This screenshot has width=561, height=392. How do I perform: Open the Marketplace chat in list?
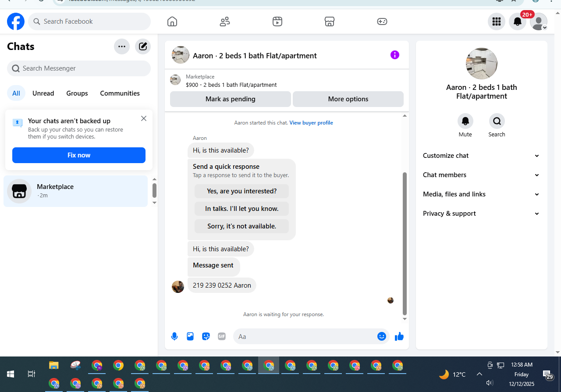(x=76, y=191)
